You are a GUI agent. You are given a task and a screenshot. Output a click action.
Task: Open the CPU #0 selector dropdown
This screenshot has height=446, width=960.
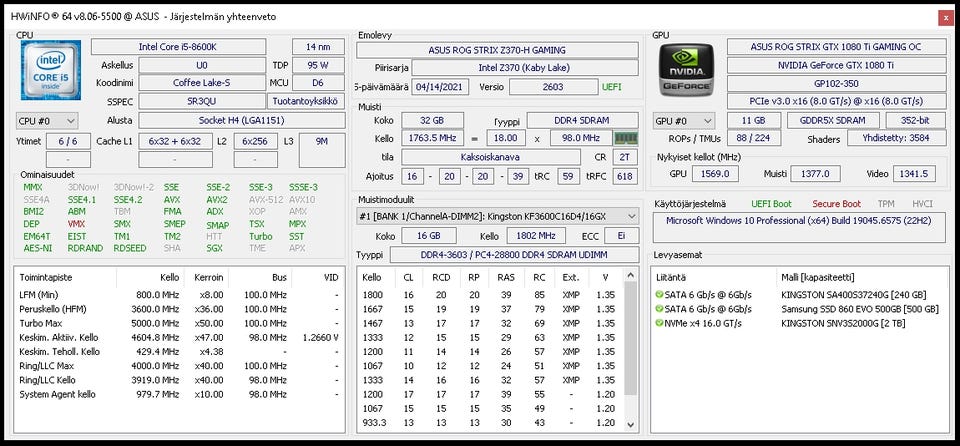tap(47, 120)
